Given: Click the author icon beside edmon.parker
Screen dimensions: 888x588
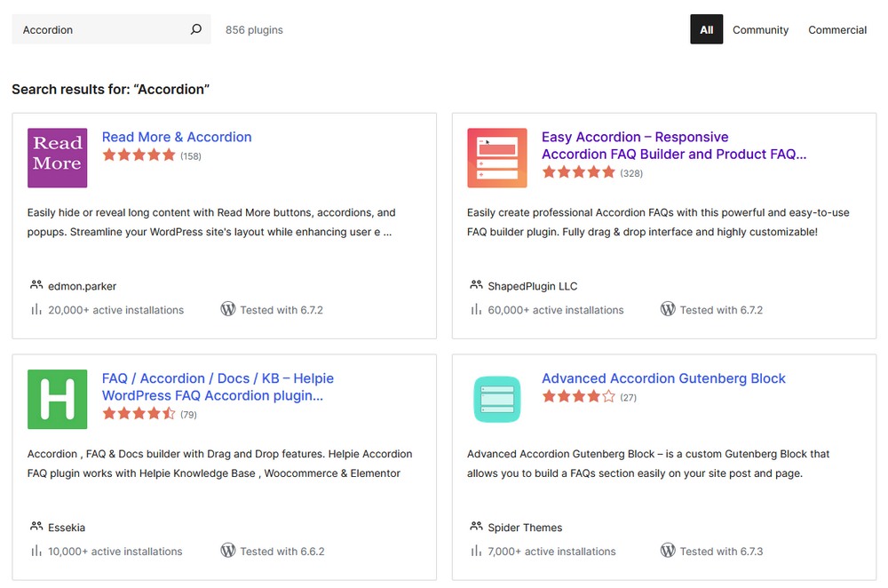Looking at the screenshot, I should [36, 285].
